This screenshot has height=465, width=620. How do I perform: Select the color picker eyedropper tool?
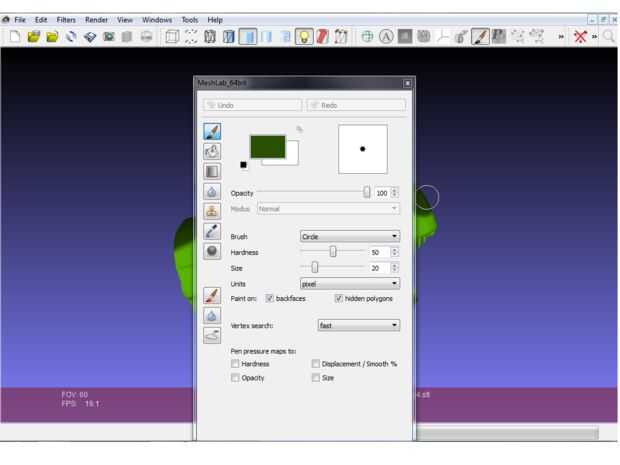click(x=212, y=231)
